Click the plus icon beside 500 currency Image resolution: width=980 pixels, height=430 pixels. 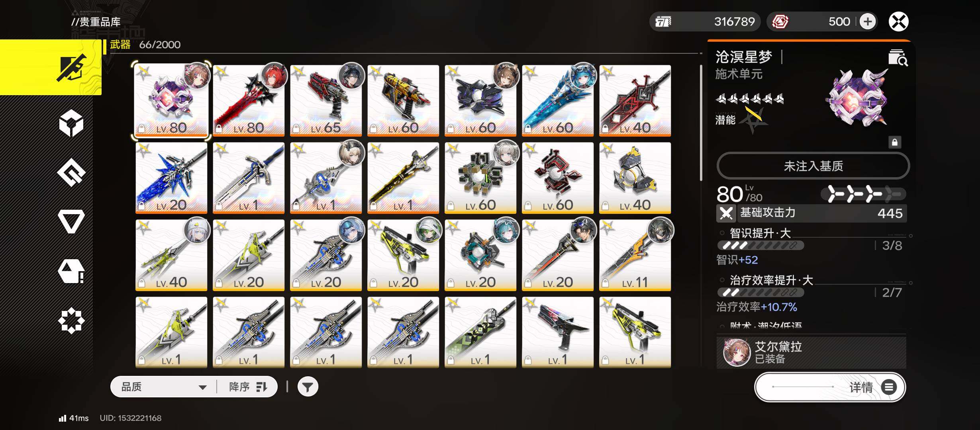coord(868,21)
